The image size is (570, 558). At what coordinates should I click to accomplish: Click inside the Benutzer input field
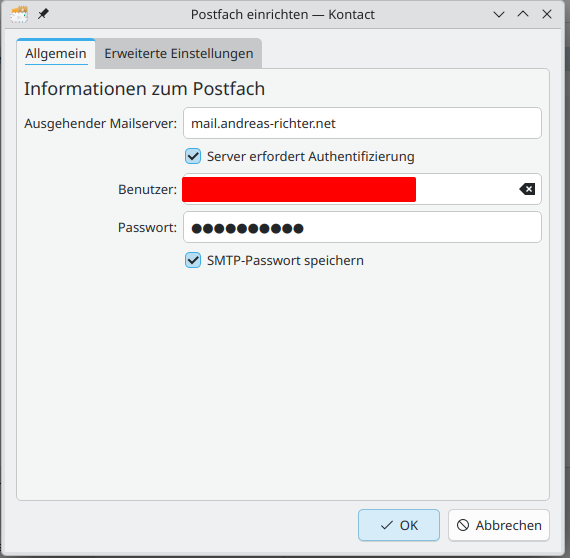(362, 189)
